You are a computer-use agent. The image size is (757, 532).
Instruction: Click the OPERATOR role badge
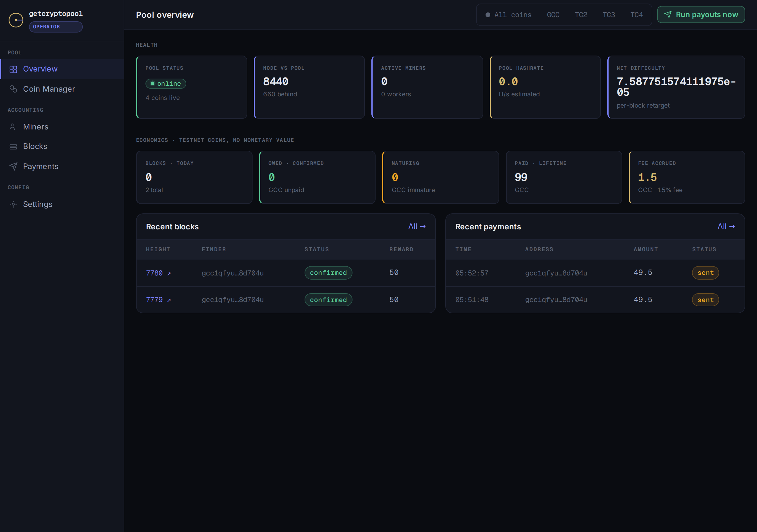56,27
